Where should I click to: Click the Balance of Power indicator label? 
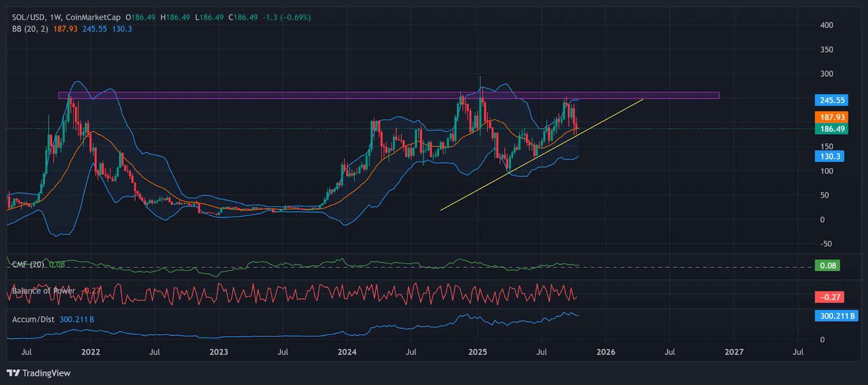(x=43, y=291)
